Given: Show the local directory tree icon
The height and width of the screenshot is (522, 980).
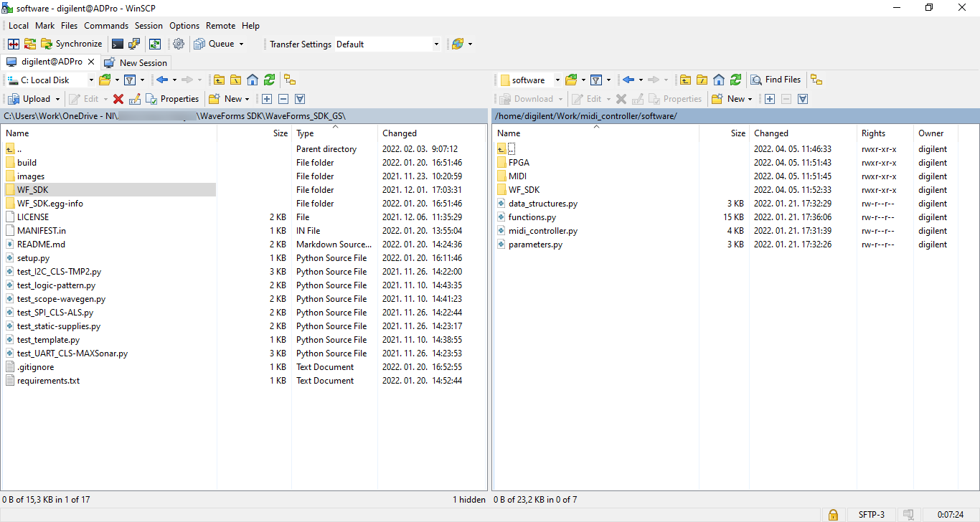Looking at the screenshot, I should (290, 80).
